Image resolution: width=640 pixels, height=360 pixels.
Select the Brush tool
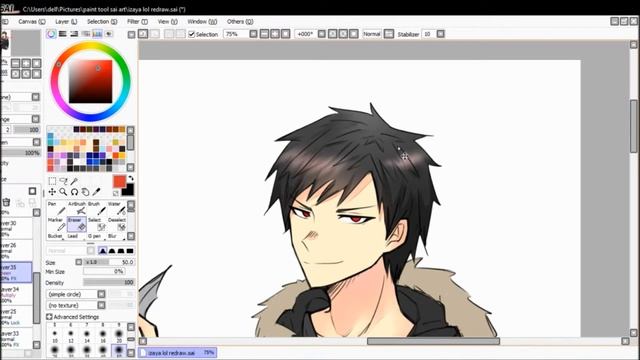tap(97, 209)
